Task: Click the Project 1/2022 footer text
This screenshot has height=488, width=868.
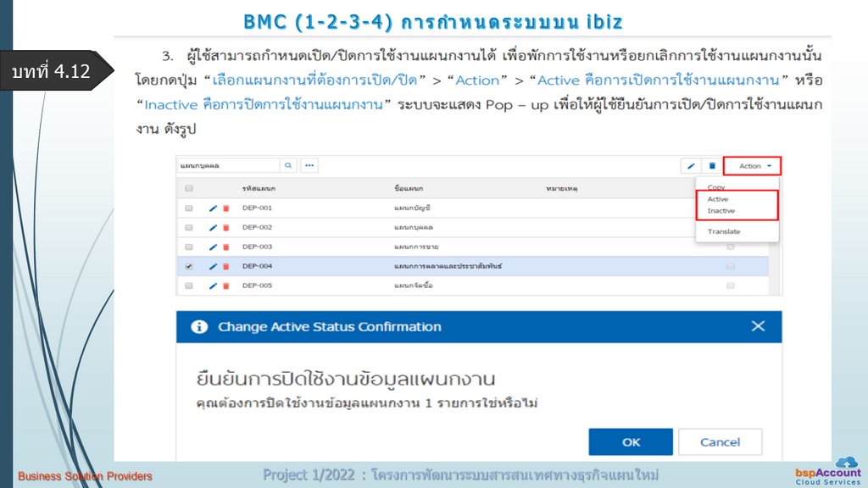Action: pyautogui.click(x=460, y=474)
